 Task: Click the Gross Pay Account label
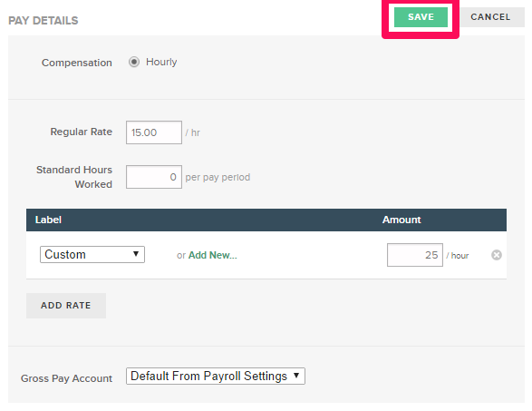pos(66,378)
